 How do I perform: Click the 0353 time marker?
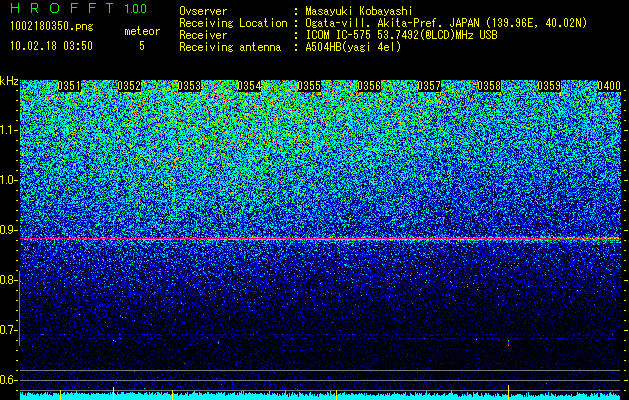coord(189,86)
